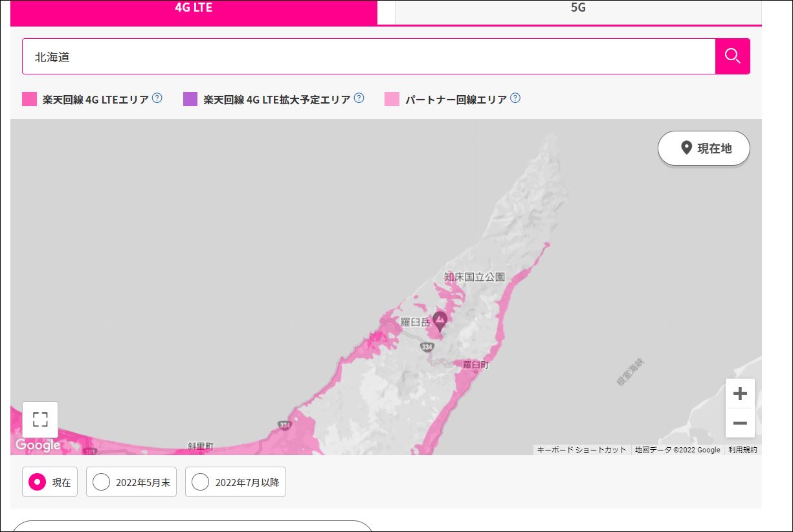Zoom out on the map

tap(740, 423)
